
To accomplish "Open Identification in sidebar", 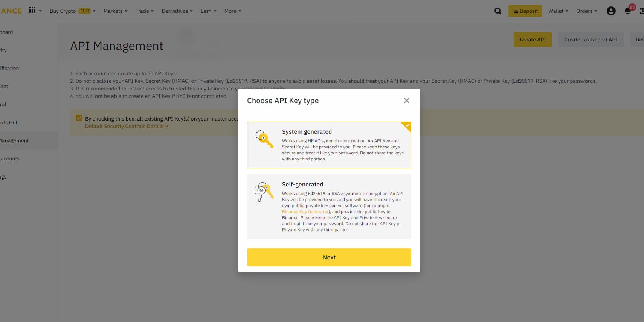I will click(29, 68).
